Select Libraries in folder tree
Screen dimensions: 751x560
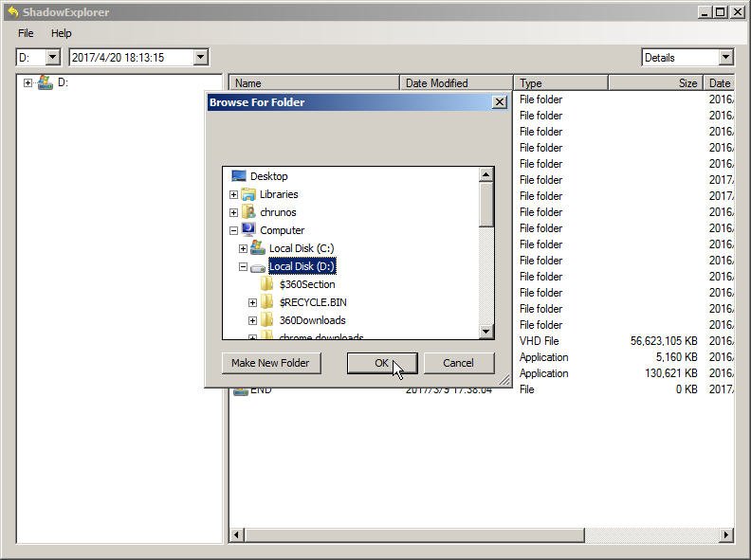pos(279,194)
